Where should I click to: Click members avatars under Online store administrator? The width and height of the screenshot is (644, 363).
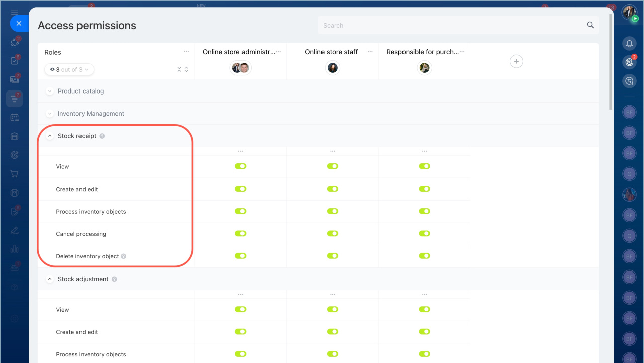(x=240, y=68)
